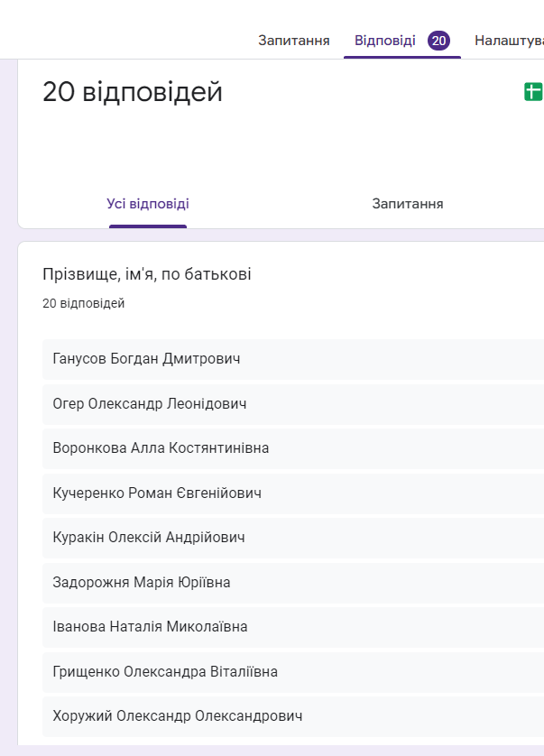Image resolution: width=544 pixels, height=756 pixels.
Task: Click the small 20 відповідей label under question
Action: point(84,304)
